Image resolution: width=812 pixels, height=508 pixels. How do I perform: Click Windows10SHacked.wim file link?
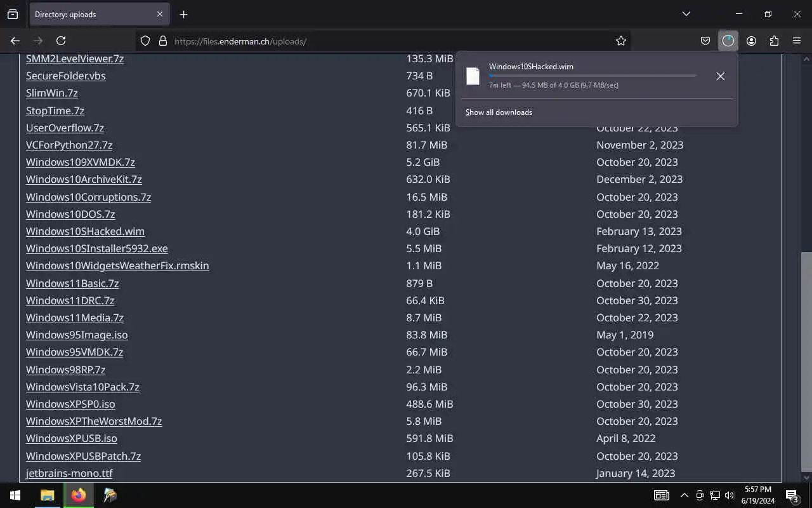[x=85, y=231]
